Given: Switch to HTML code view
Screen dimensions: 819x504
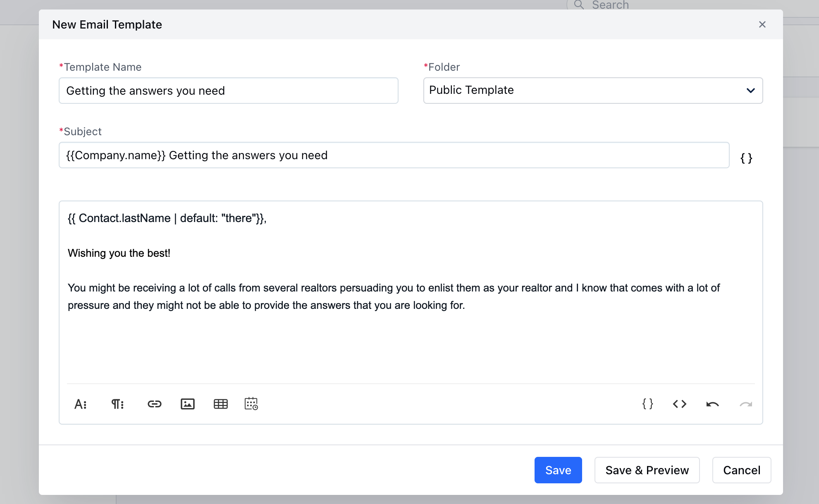Looking at the screenshot, I should click(x=679, y=404).
